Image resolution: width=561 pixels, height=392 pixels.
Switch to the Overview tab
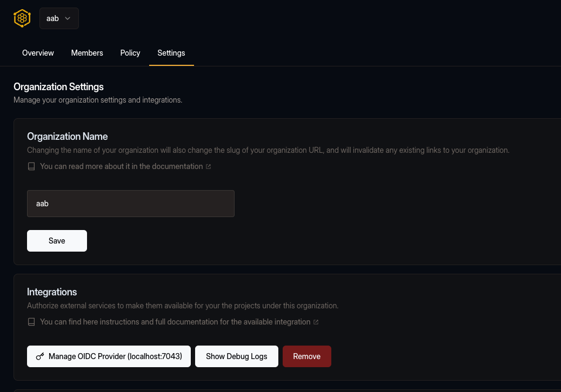(x=37, y=53)
